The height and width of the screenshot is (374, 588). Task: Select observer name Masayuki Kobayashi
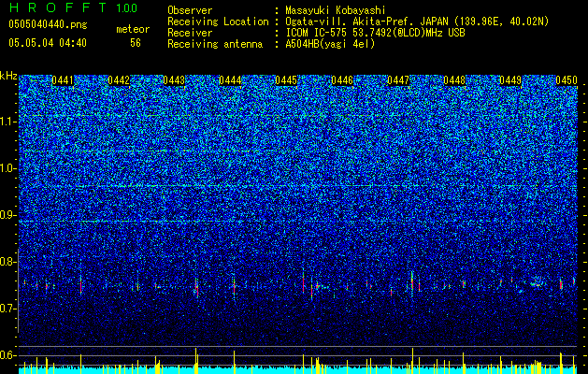click(x=336, y=10)
